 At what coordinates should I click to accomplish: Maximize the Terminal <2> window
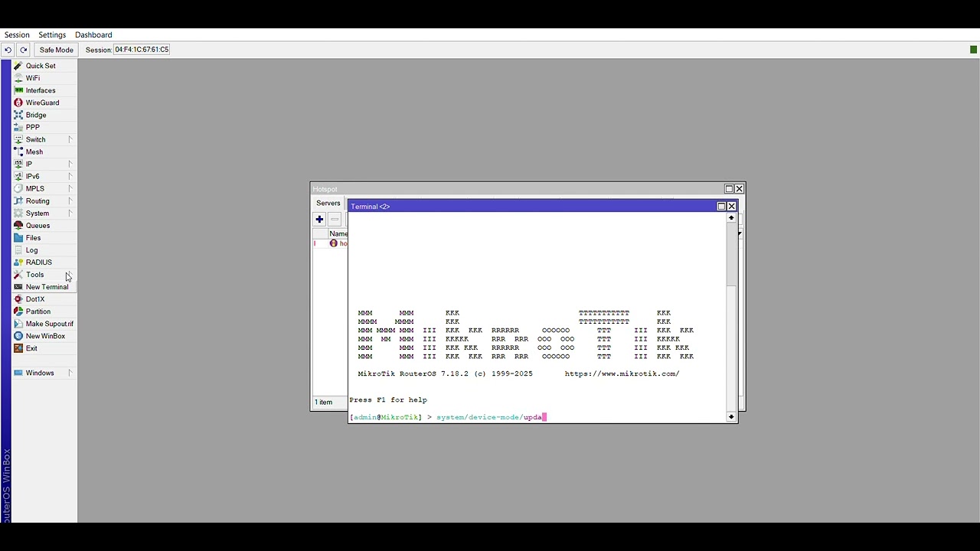pyautogui.click(x=721, y=207)
